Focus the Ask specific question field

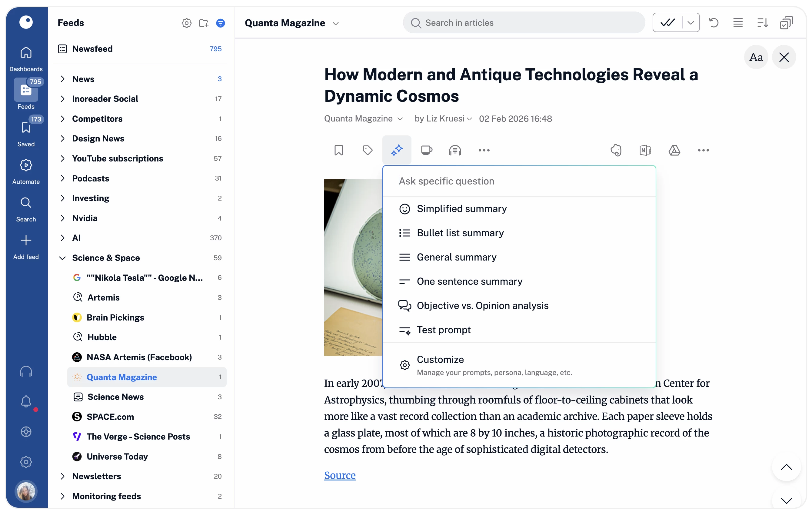[x=519, y=181]
